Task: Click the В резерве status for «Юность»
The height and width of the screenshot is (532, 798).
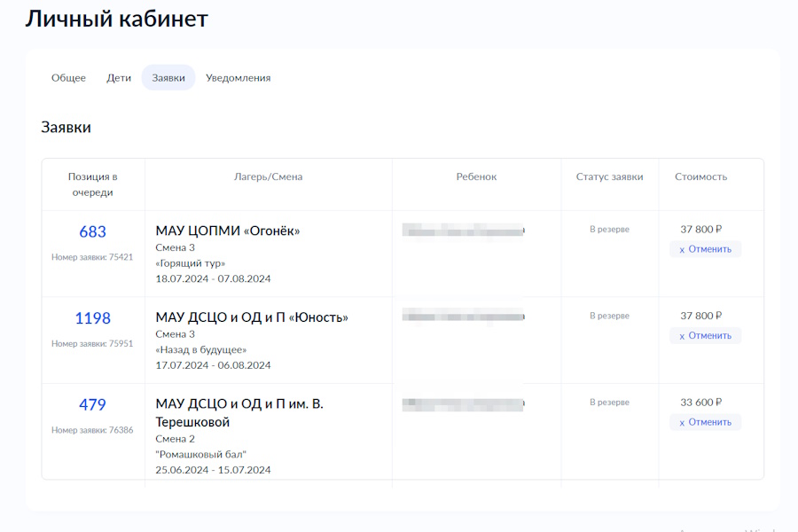Action: pyautogui.click(x=609, y=316)
